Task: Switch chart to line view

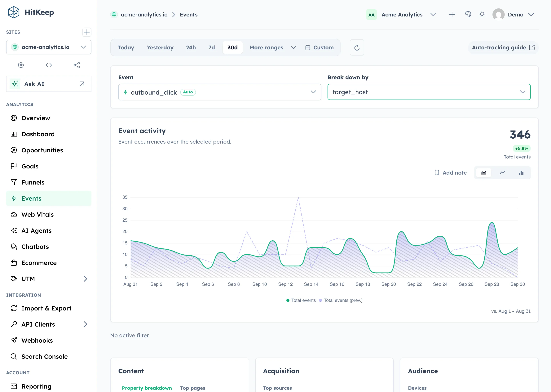Action: (x=502, y=173)
